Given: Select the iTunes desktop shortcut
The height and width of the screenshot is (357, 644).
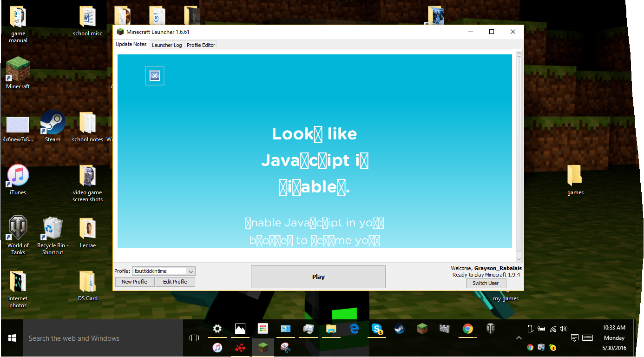Looking at the screenshot, I should [x=18, y=179].
